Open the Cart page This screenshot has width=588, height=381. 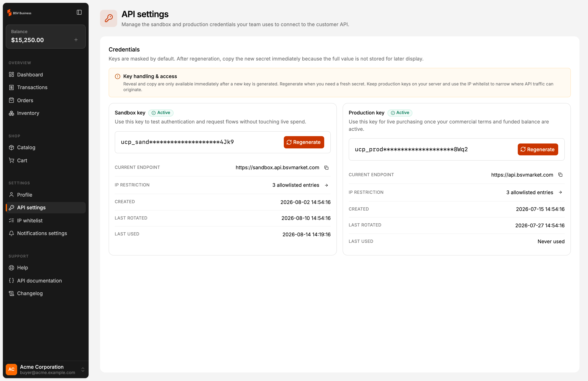coord(46,160)
